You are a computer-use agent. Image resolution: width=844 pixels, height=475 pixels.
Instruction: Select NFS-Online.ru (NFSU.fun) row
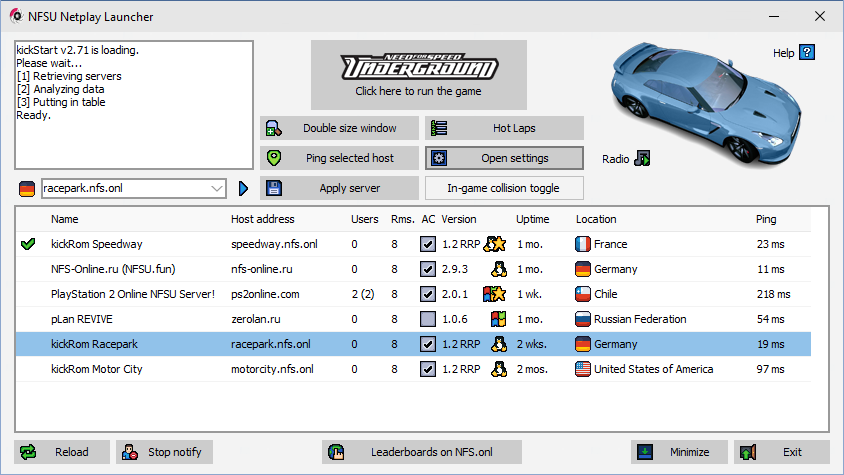(413, 269)
